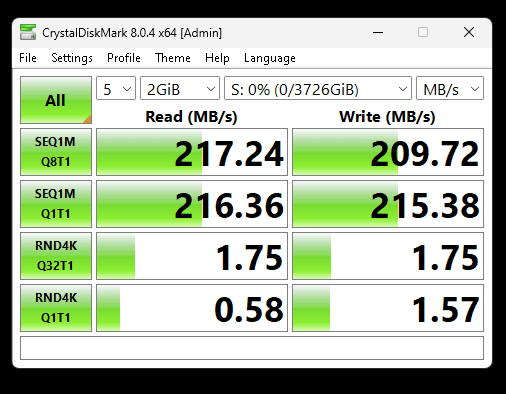Select the 216.36 read result
This screenshot has height=394, width=506.
coord(192,204)
